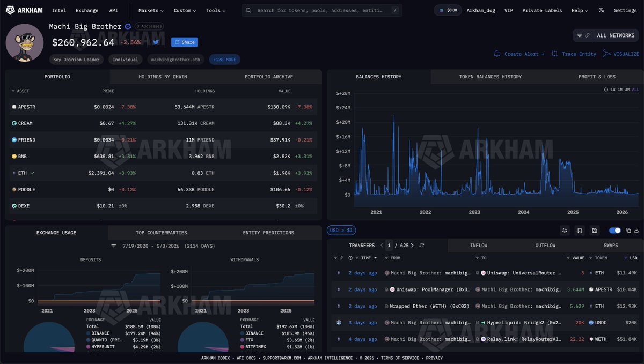Click the BNB coin icon in portfolio
The image size is (644, 364).
click(14, 157)
